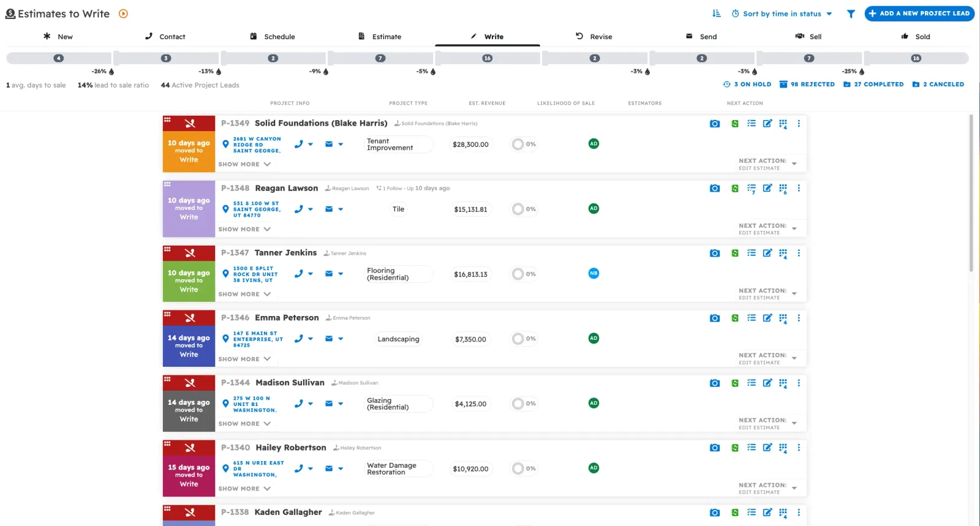Open Next Action dropdown for Madison Sullivan

tap(794, 424)
